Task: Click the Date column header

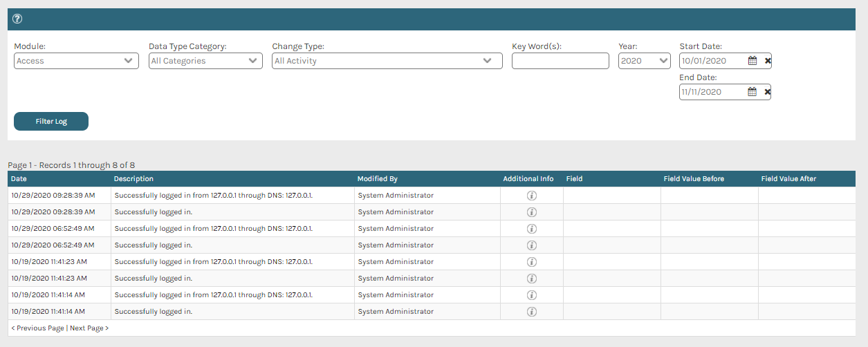Action: [x=19, y=179]
